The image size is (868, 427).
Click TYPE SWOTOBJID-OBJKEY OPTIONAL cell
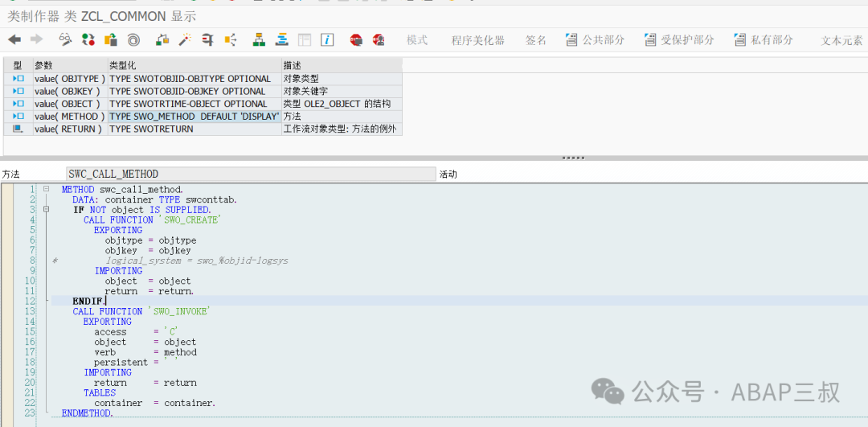point(194,92)
